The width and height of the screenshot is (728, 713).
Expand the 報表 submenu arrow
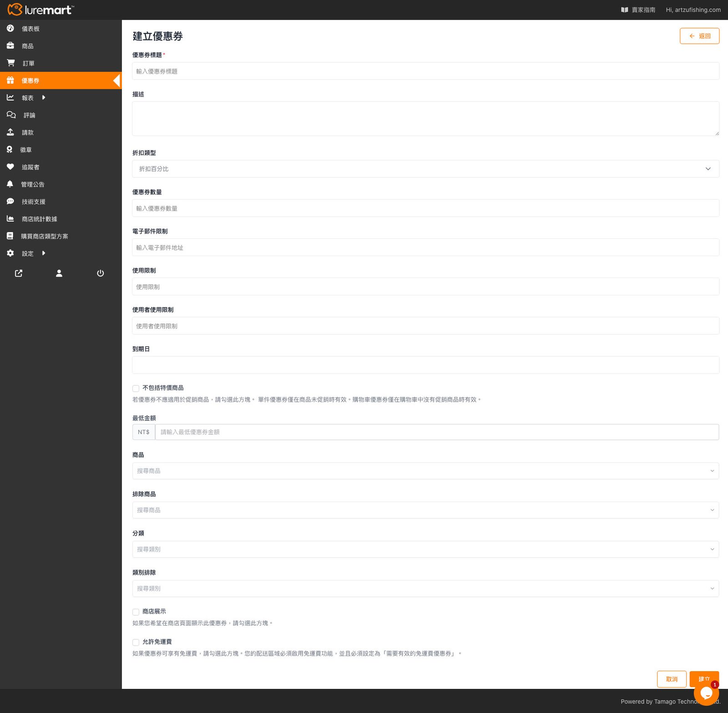(x=44, y=97)
